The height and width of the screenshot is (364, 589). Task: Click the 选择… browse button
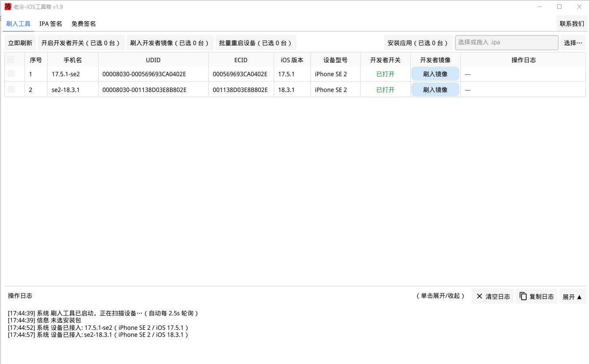click(573, 43)
